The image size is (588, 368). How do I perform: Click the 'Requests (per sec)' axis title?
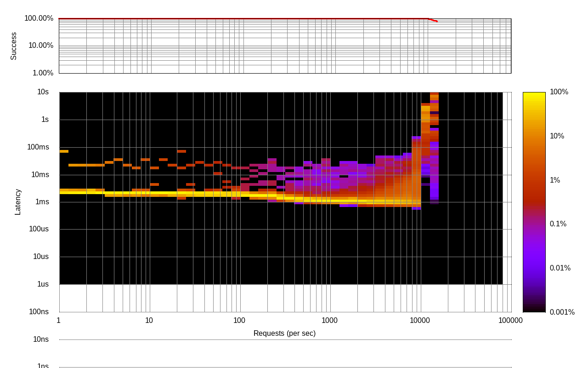(x=284, y=333)
